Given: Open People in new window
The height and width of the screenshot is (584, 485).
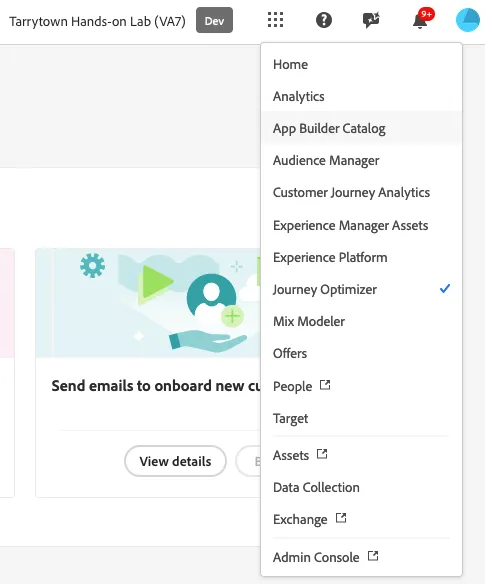Looking at the screenshot, I should point(361,386).
